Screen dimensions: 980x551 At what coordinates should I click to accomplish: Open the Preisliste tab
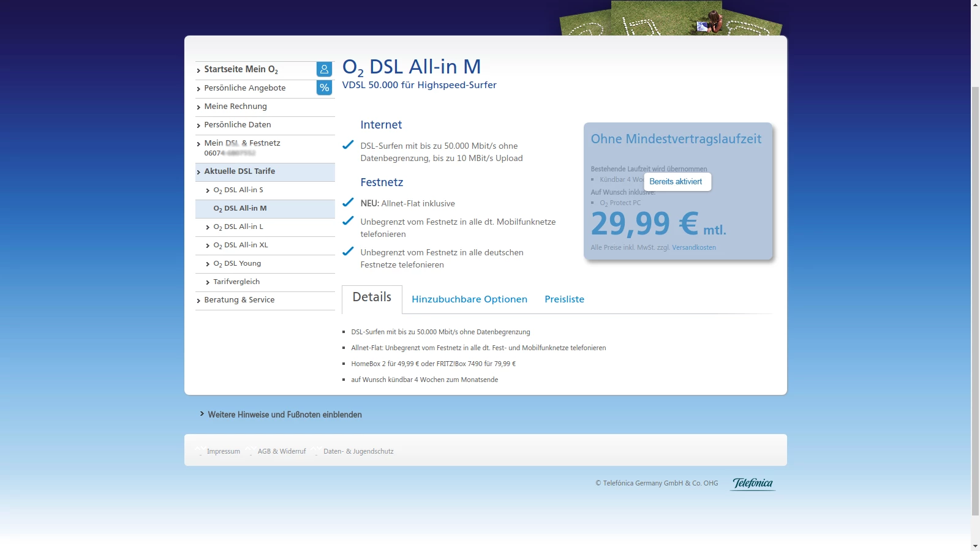(564, 299)
